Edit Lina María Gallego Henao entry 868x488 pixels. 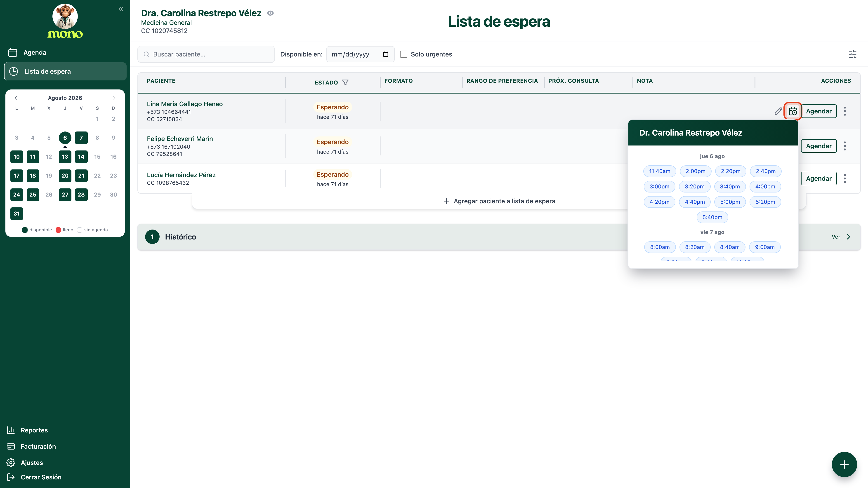(778, 111)
